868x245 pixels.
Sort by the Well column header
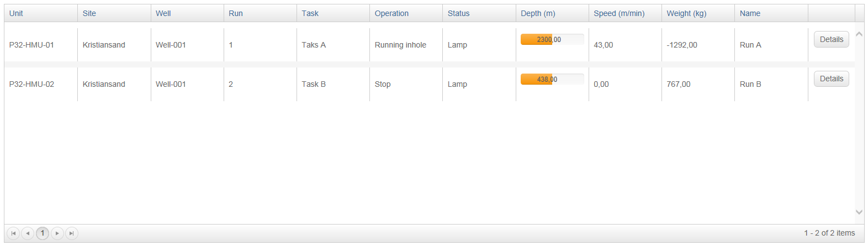click(163, 13)
